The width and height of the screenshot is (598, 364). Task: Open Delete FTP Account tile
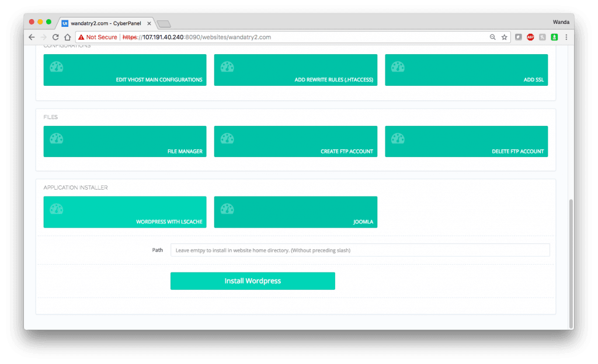tap(467, 142)
